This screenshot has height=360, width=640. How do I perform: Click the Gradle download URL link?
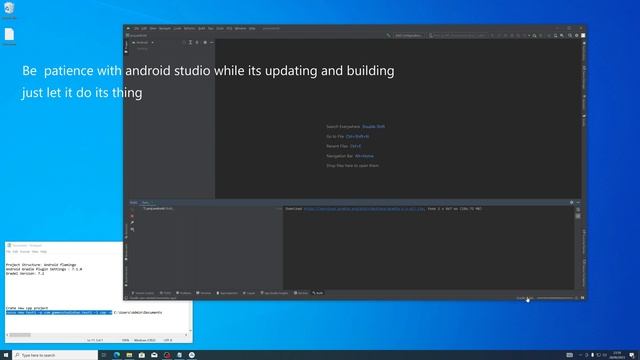coord(364,209)
